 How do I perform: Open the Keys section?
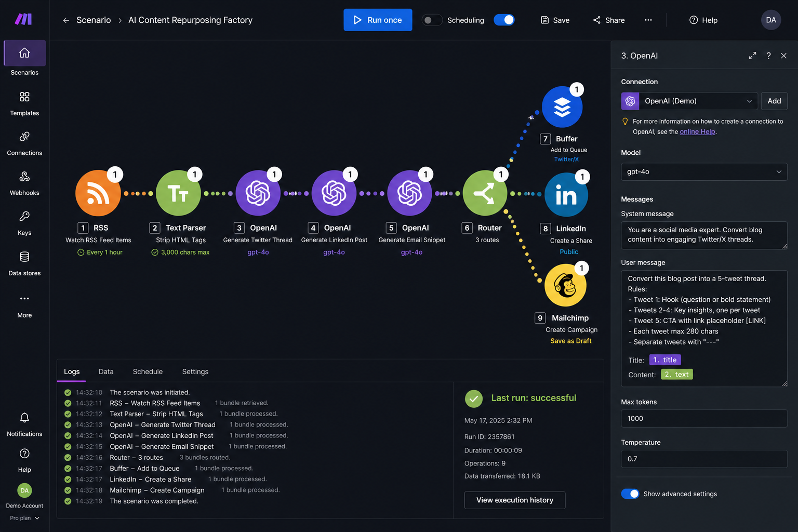[24, 223]
